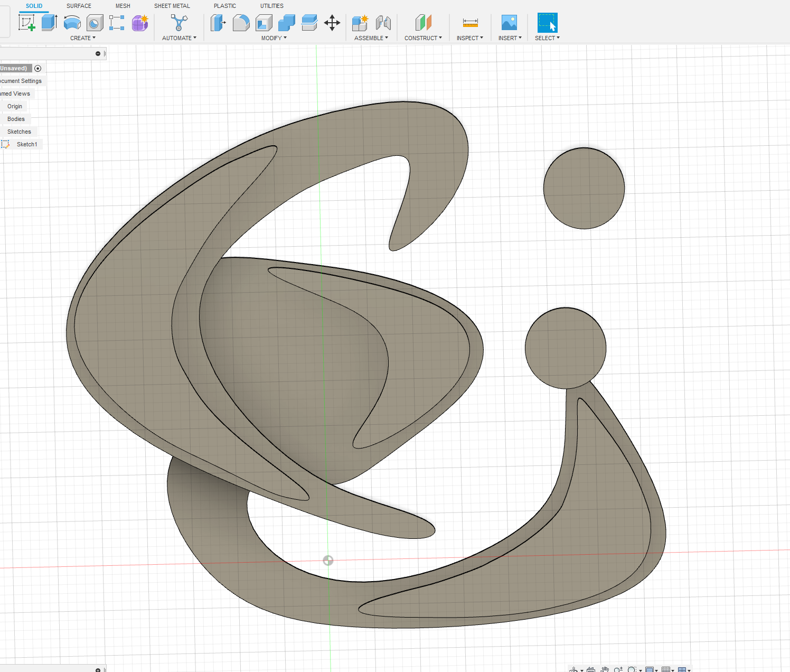Select the Press Pull tool

(218, 23)
